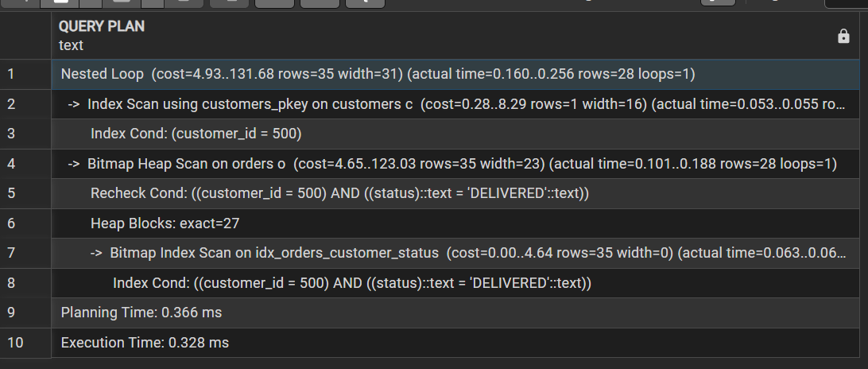Click the Bitmap Index Scan idx_orders_customer_status row

point(455,254)
